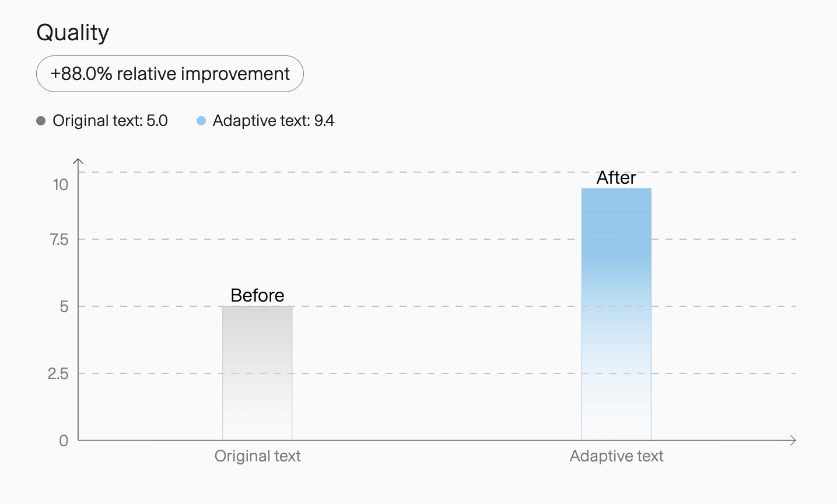Click the y-axis tick label 5
This screenshot has width=837, height=504.
tap(64, 307)
